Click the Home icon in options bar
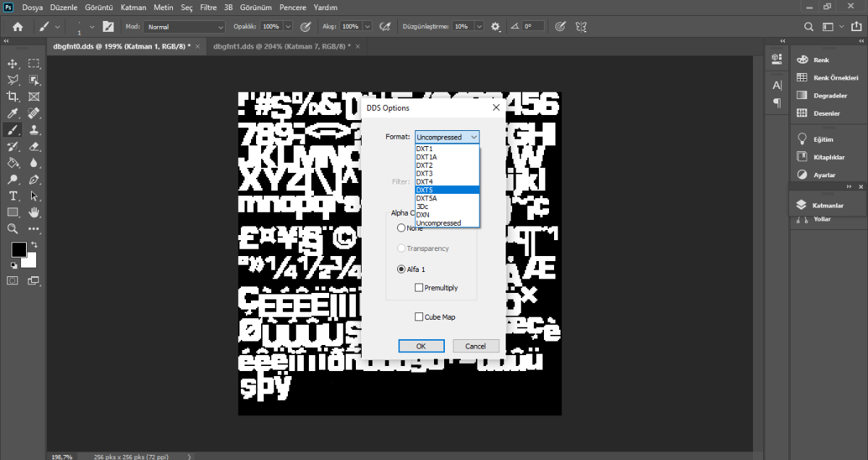This screenshot has height=460, width=868. coord(18,26)
